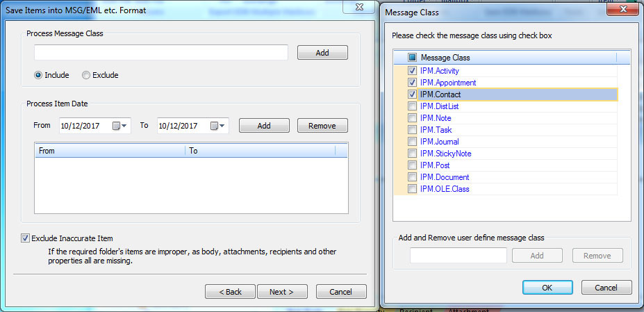Uncheck the IPM.Activity checkbox
This screenshot has height=312, width=644.
pyautogui.click(x=413, y=71)
